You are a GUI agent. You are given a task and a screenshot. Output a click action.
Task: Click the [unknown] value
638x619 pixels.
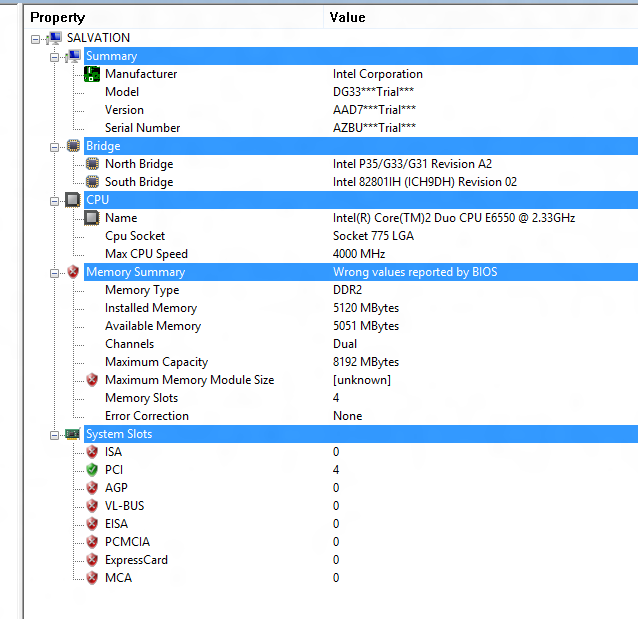coord(362,380)
